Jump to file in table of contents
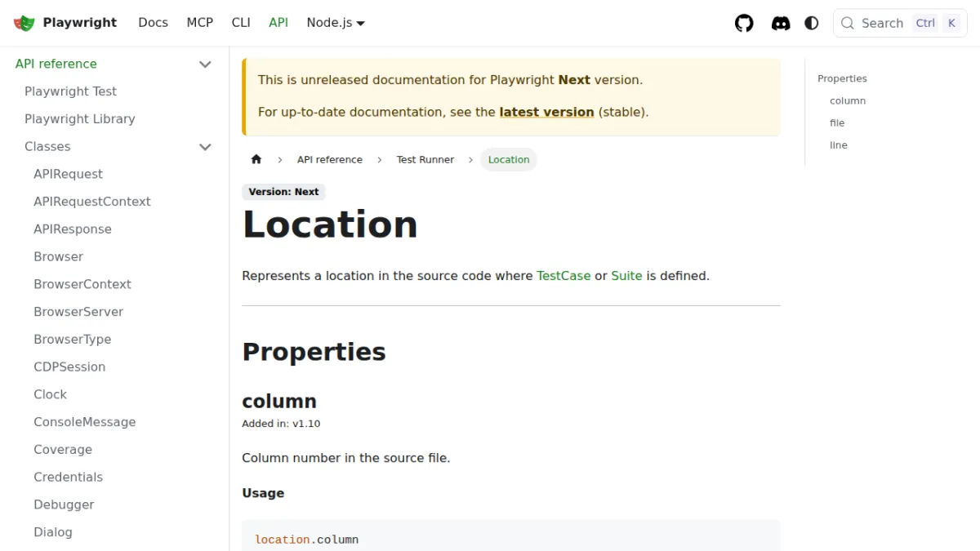Screen dimensions: 980x551 837,122
